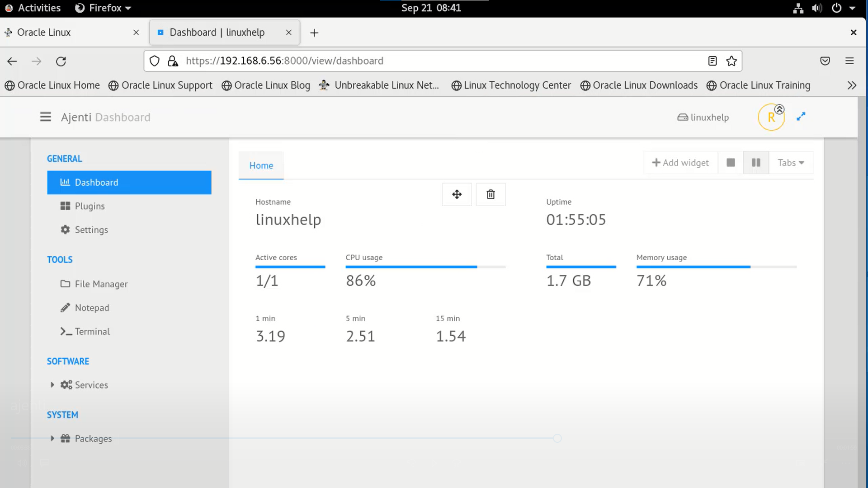Go back with browser back arrow
The height and width of the screenshot is (488, 868).
click(x=12, y=61)
